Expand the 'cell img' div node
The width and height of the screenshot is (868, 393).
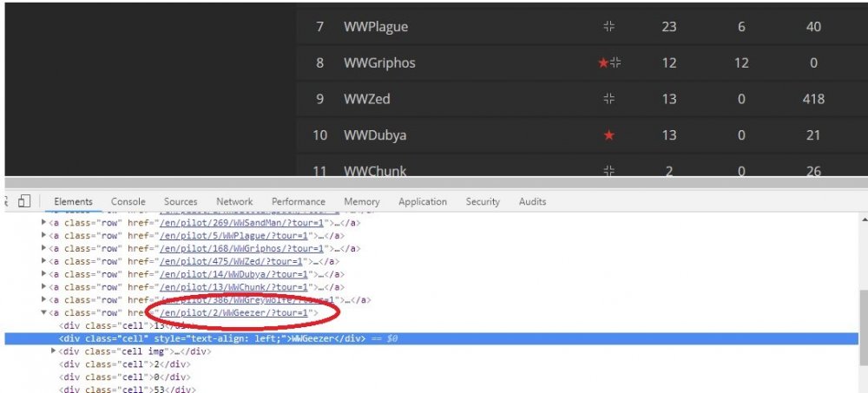[54, 351]
